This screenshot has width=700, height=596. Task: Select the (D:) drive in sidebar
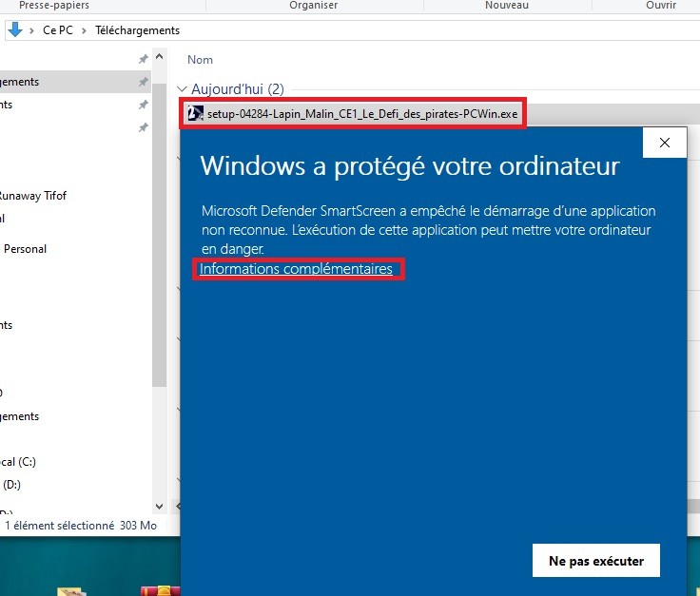[12, 485]
